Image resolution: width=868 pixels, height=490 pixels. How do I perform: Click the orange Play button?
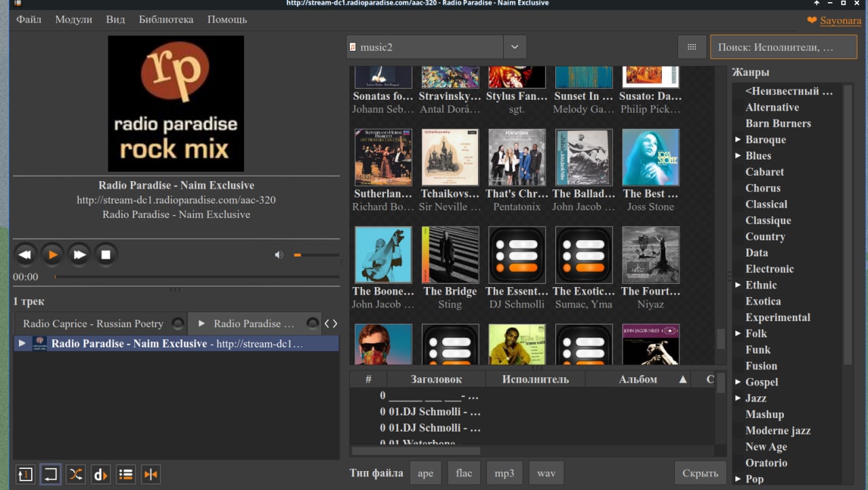click(52, 255)
